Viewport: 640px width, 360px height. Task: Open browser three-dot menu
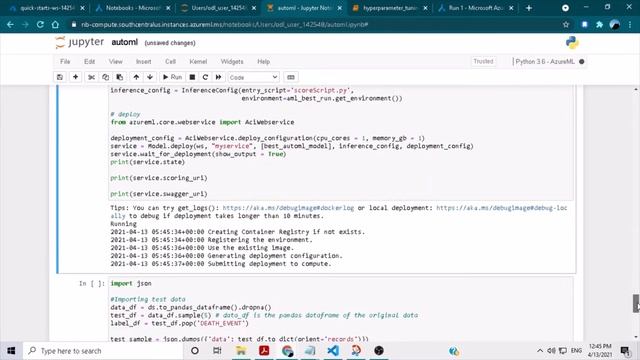point(630,24)
